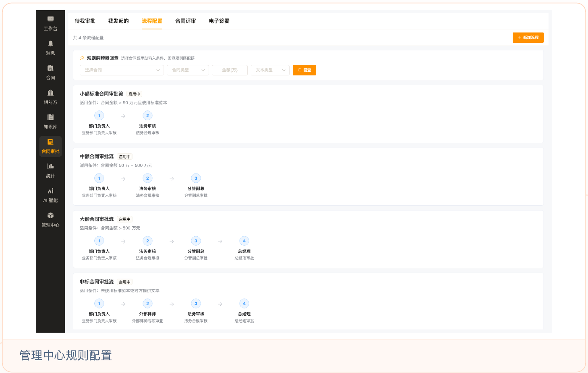Switch to the 待我审批 tab
Viewport: 588px width, 373px height.
85,21
